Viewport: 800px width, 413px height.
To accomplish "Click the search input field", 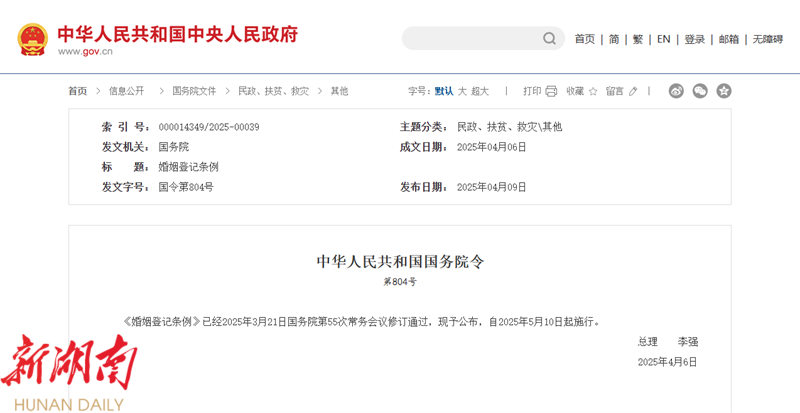I will tap(472, 39).
